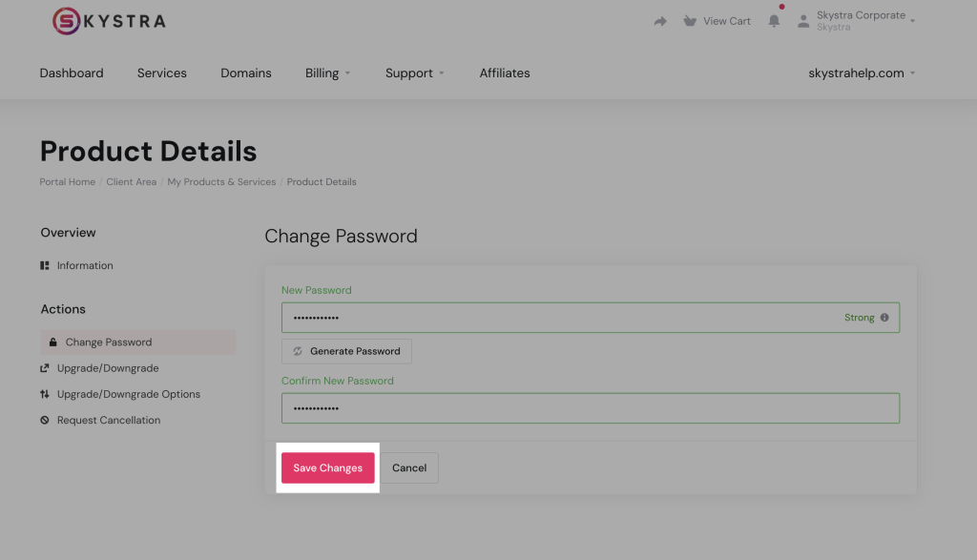Open Information in the Overview sidebar
The height and width of the screenshot is (560, 977).
point(84,265)
